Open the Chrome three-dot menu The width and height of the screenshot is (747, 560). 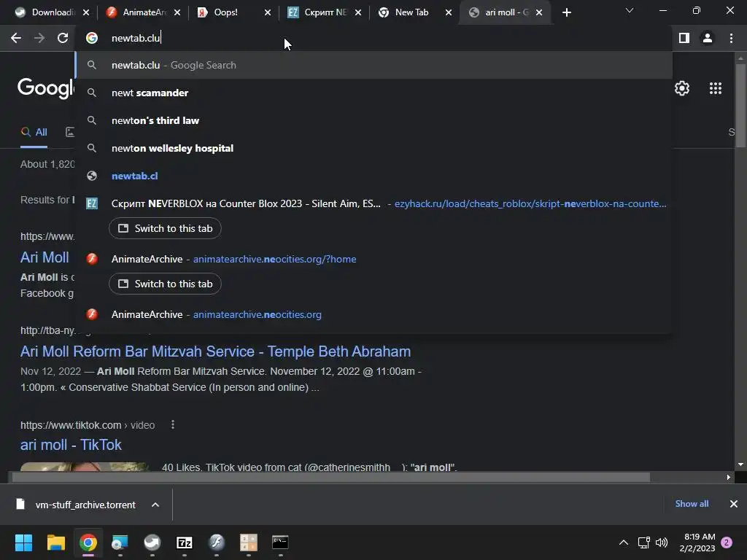(x=731, y=38)
